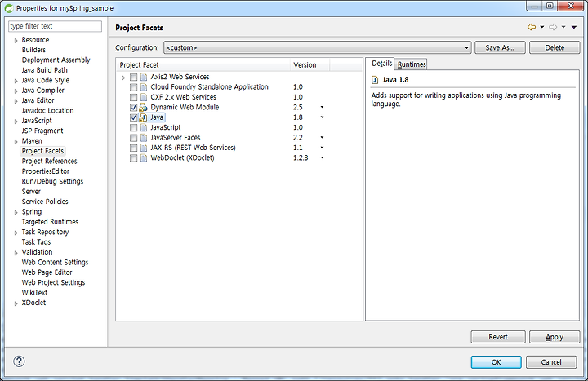Open JAX-RS version dropdown arrow
The height and width of the screenshot is (381, 588).
point(322,148)
